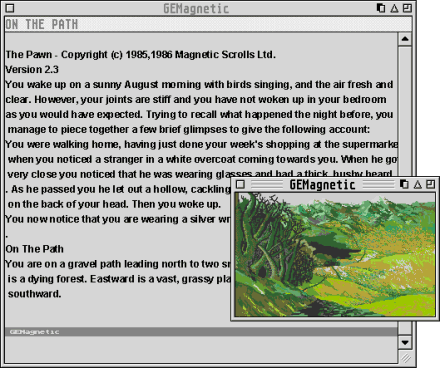Close the main GEMagnetic text window
This screenshot has height=368, width=440.
click(x=10, y=8)
